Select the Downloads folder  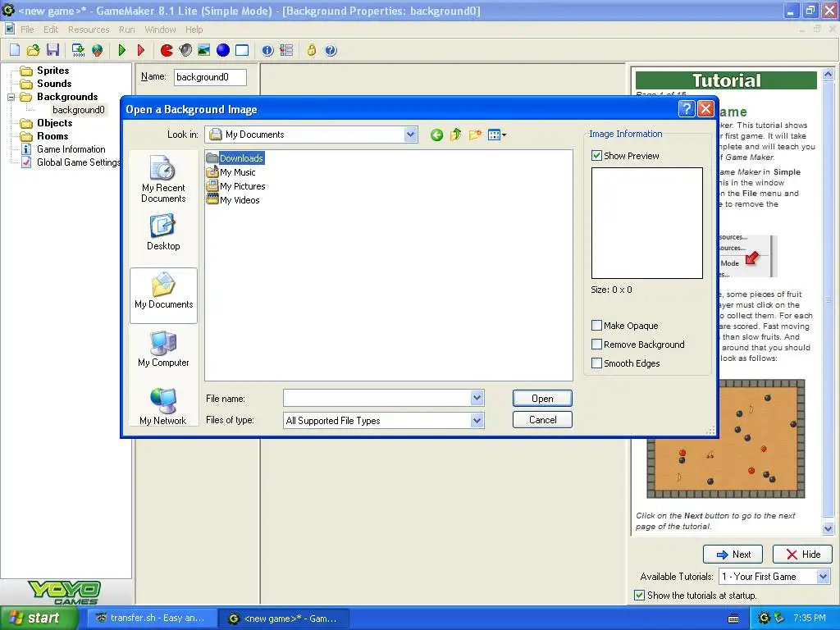tap(235, 158)
